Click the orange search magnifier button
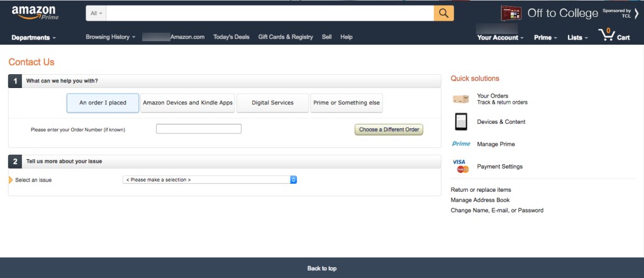 coord(443,13)
